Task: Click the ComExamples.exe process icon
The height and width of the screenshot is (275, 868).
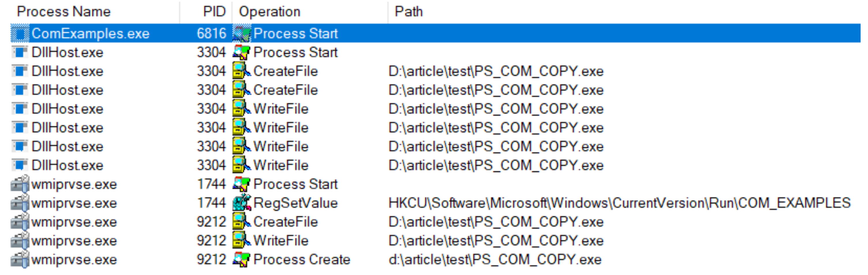Action: (x=20, y=33)
